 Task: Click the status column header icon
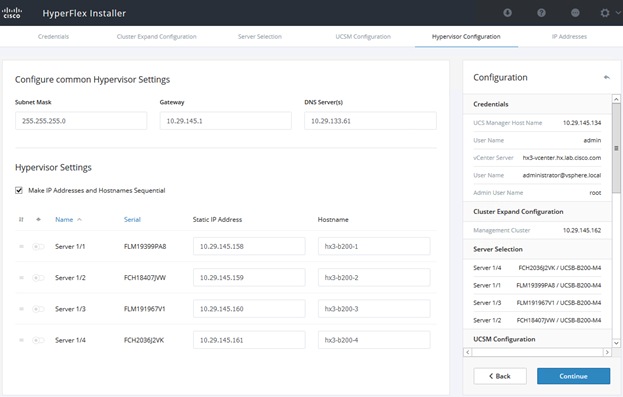[x=38, y=219]
